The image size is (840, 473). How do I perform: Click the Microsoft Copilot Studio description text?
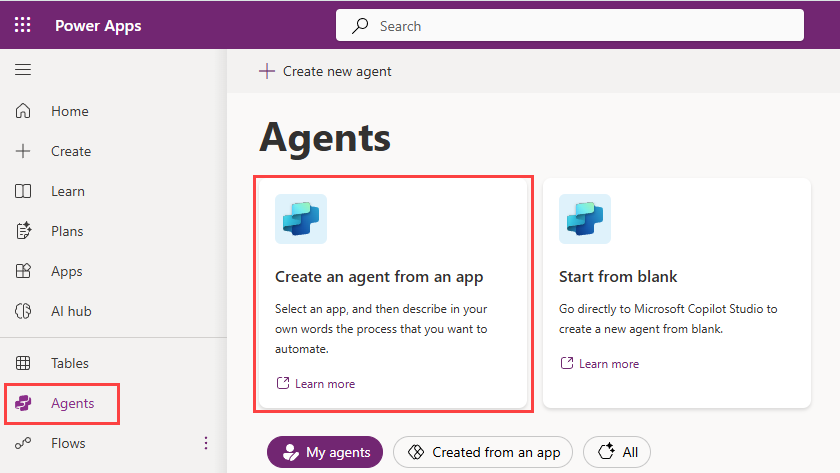[668, 319]
